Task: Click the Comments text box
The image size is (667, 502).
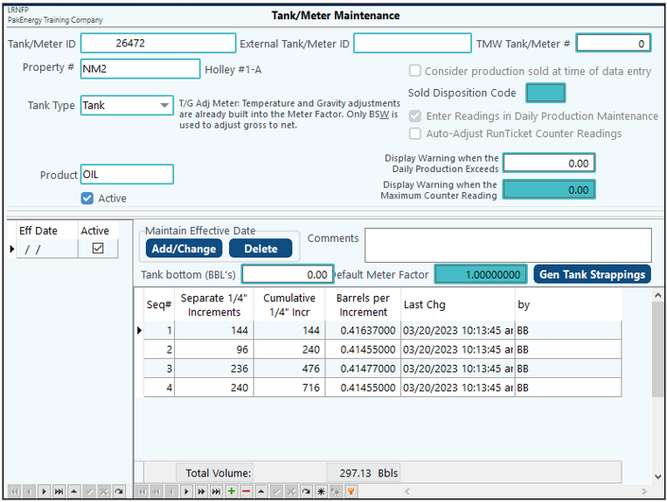Action: tap(508, 245)
